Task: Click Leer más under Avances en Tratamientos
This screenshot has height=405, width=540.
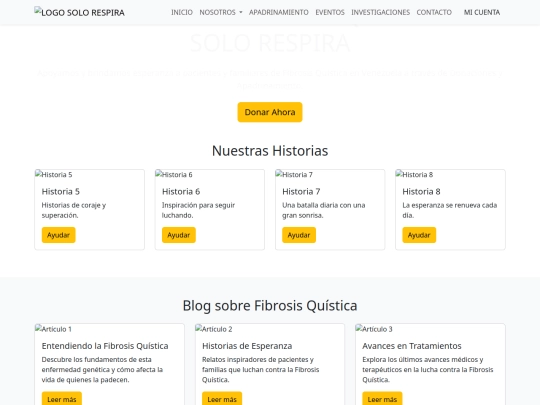Action: [382, 399]
